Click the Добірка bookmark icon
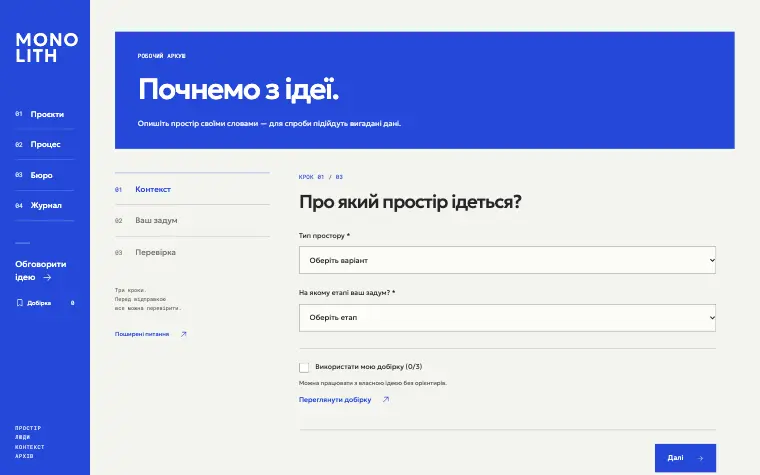 19,303
